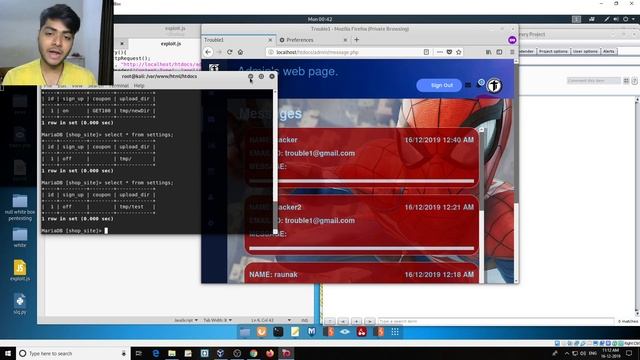Reload the page in Firefox
This screenshot has width=640, height=360.
tap(229, 52)
